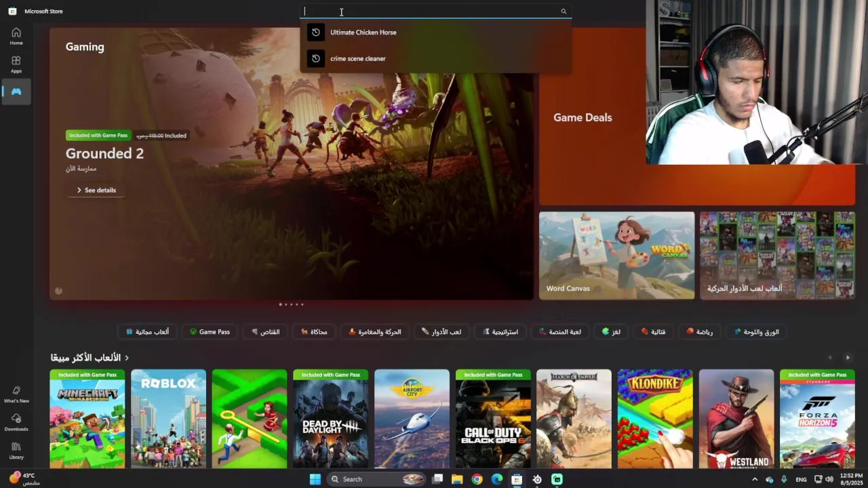Open the Apps section in the sidebar
868x488 pixels.
point(16,64)
